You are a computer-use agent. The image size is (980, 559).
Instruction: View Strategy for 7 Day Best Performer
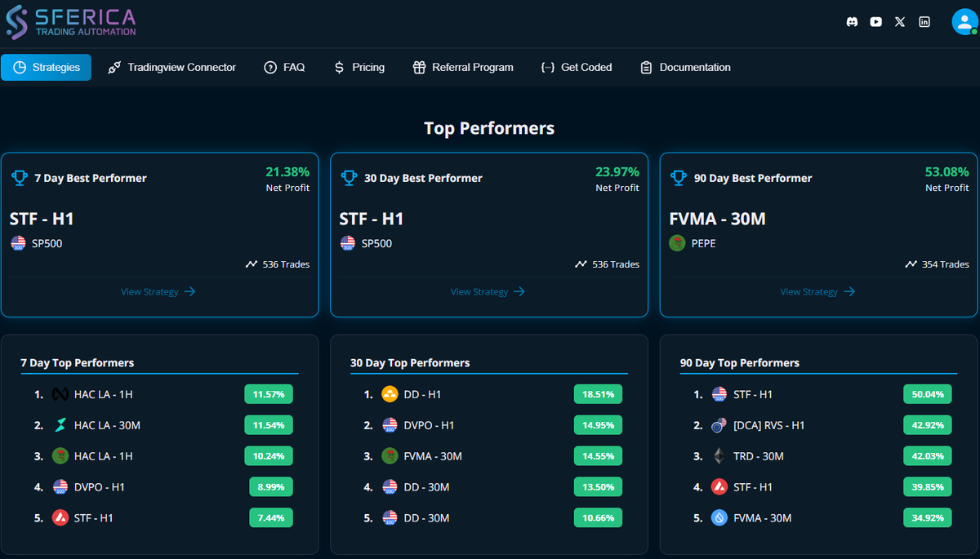pos(158,291)
